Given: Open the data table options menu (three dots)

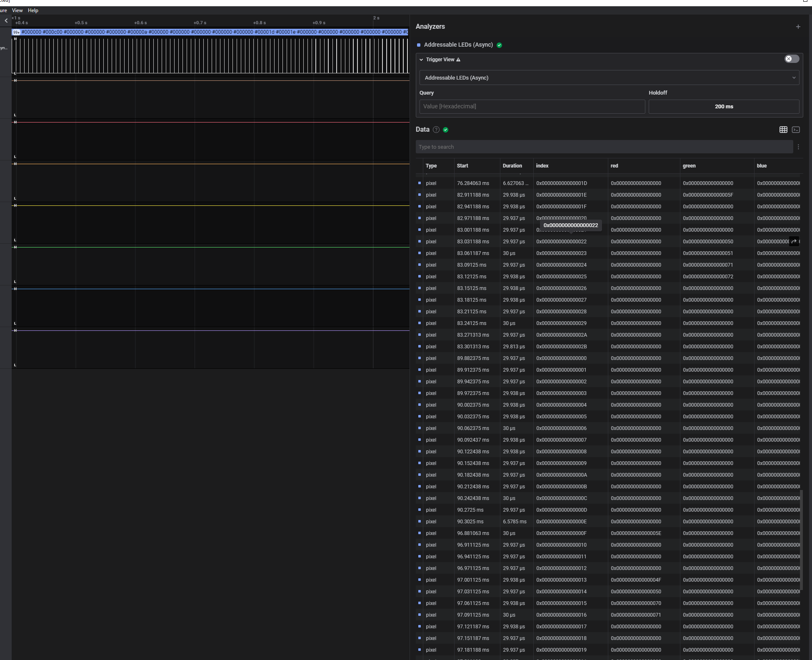Looking at the screenshot, I should click(x=798, y=147).
